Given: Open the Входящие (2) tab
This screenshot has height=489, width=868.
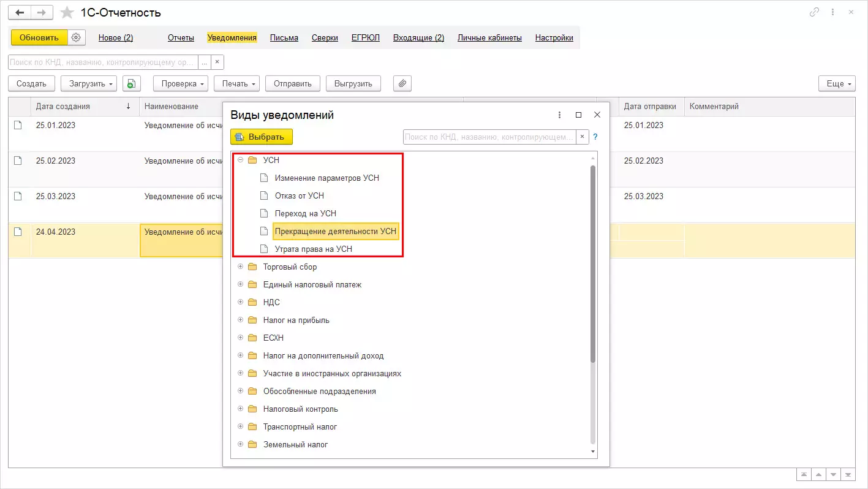Looking at the screenshot, I should pyautogui.click(x=418, y=37).
